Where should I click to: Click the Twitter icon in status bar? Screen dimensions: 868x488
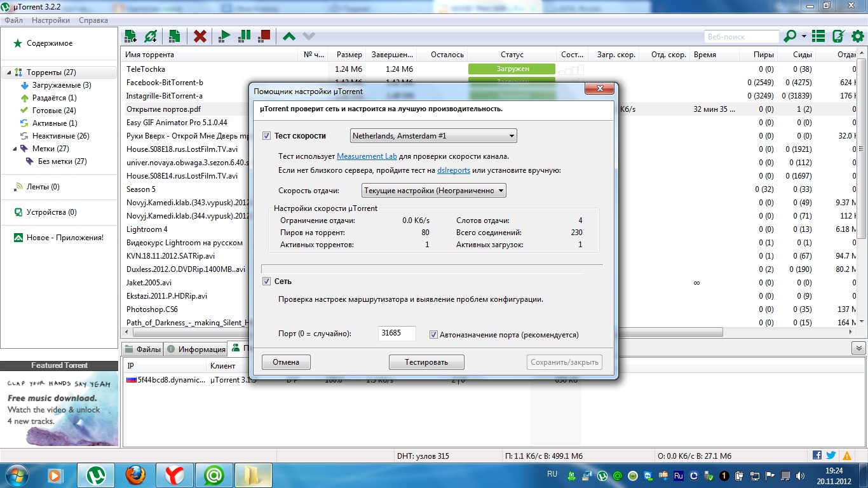point(831,456)
